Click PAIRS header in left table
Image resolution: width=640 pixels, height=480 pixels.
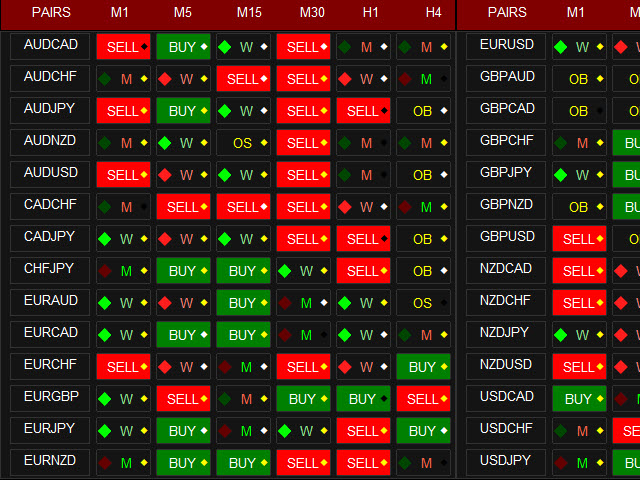coord(51,12)
